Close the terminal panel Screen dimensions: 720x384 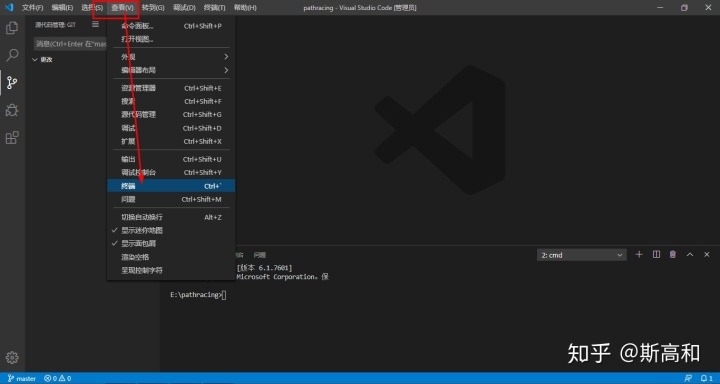(707, 254)
